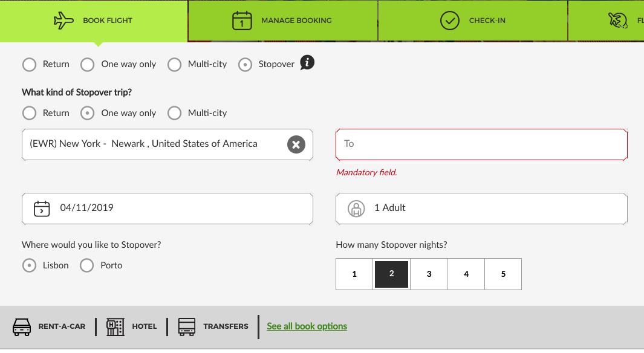Open See all book options link
The height and width of the screenshot is (353, 644).
point(307,326)
